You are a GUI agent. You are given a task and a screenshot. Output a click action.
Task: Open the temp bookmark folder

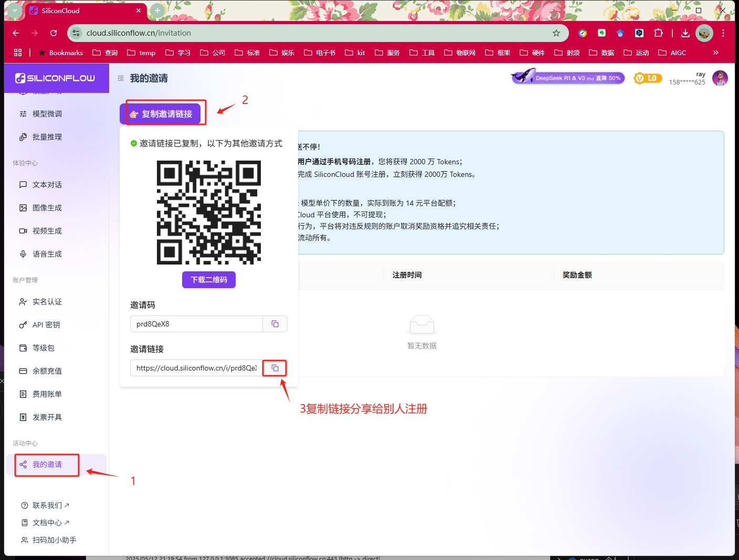(141, 52)
